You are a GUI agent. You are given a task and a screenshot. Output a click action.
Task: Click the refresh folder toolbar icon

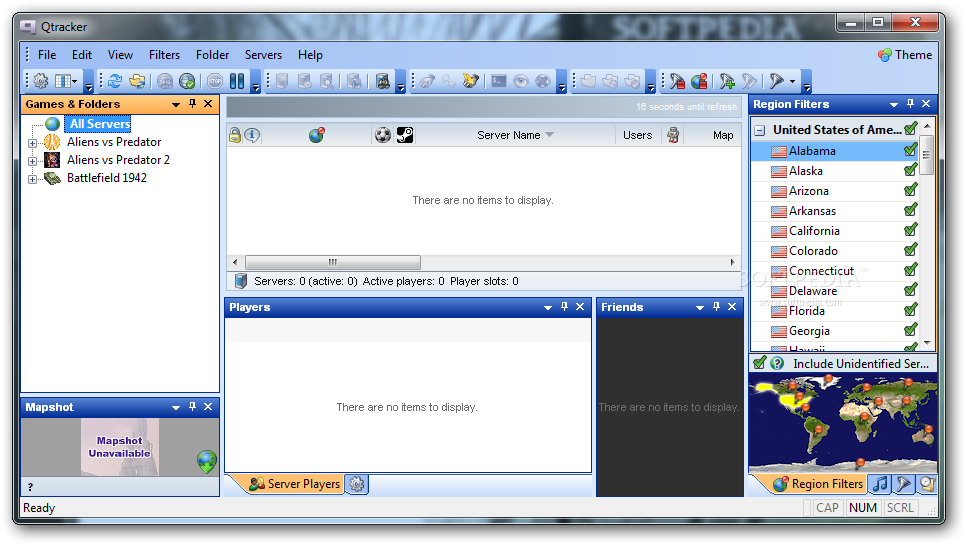pos(137,81)
